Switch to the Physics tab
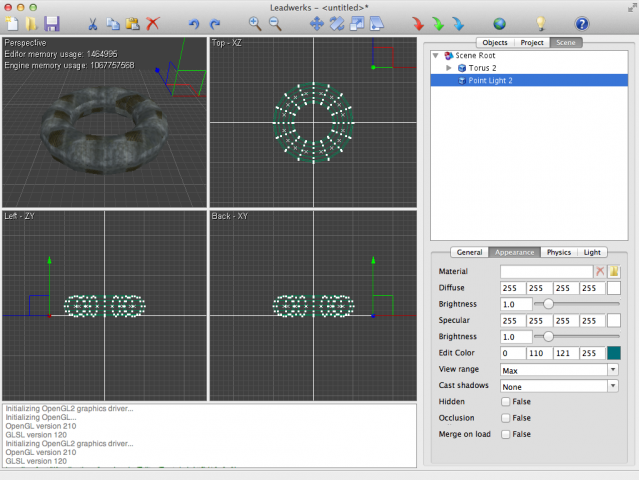This screenshot has height=480, width=639. click(558, 252)
